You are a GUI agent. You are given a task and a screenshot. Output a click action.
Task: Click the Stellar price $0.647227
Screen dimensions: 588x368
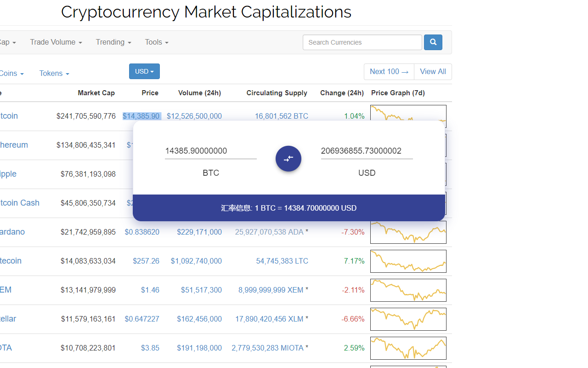[142, 319]
